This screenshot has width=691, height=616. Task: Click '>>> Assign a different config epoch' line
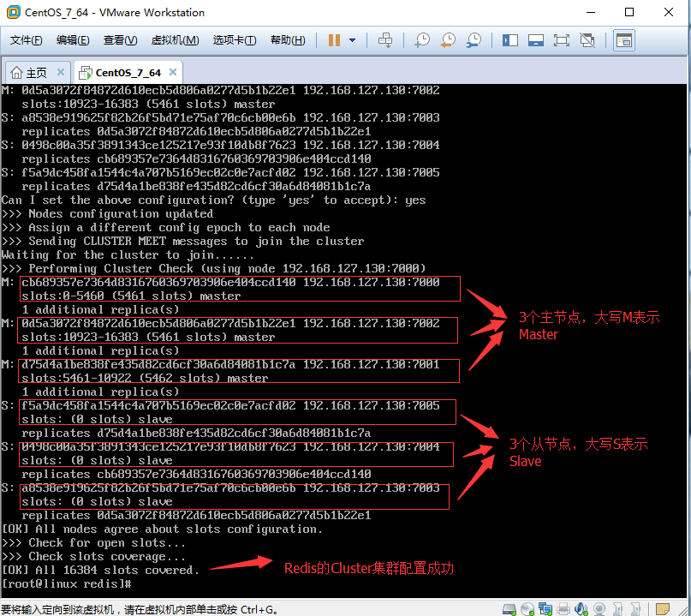166,228
